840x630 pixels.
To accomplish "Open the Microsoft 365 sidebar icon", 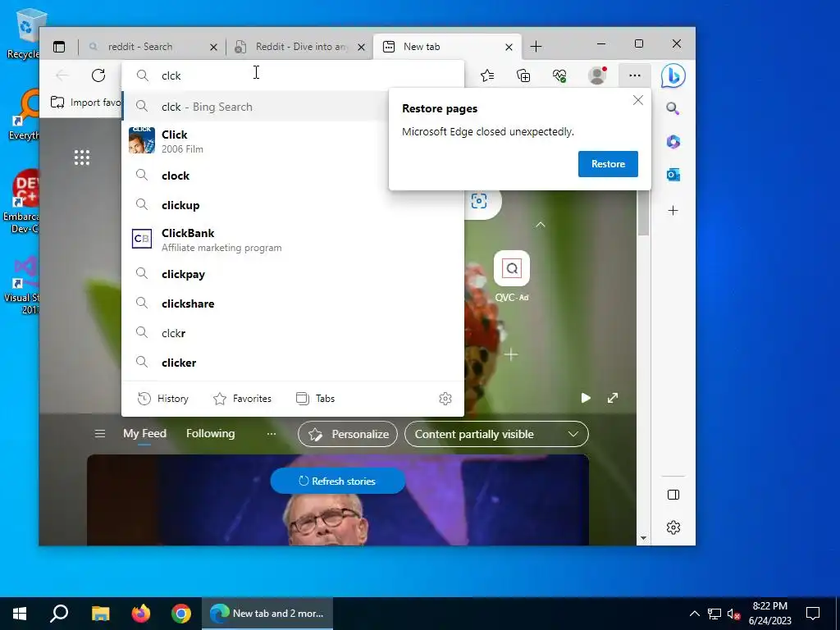I will pyautogui.click(x=673, y=142).
